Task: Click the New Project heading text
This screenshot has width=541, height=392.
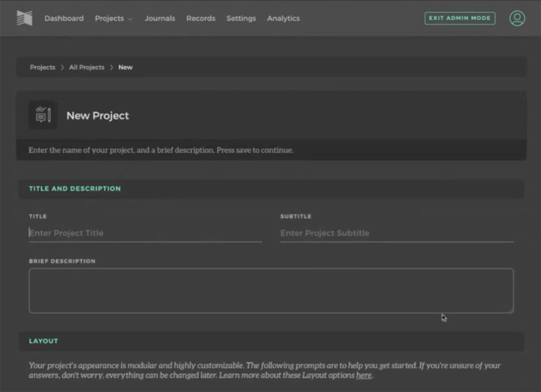Action: (x=98, y=116)
